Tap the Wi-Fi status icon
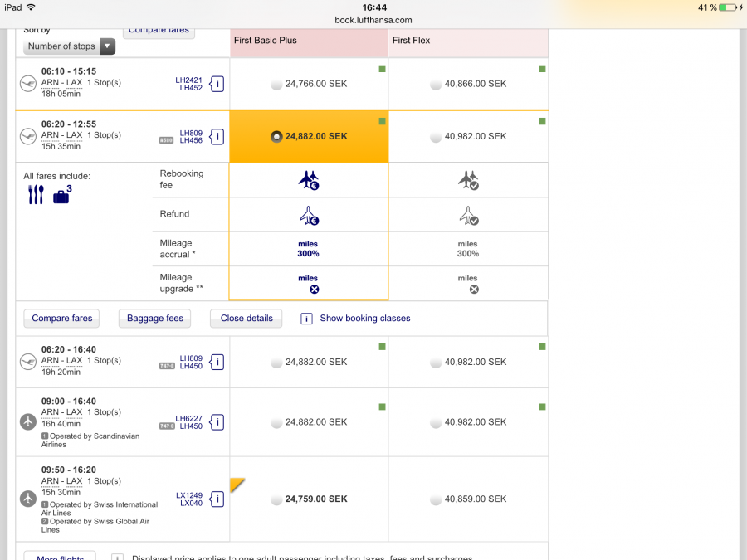The height and width of the screenshot is (560, 747). (x=31, y=7)
